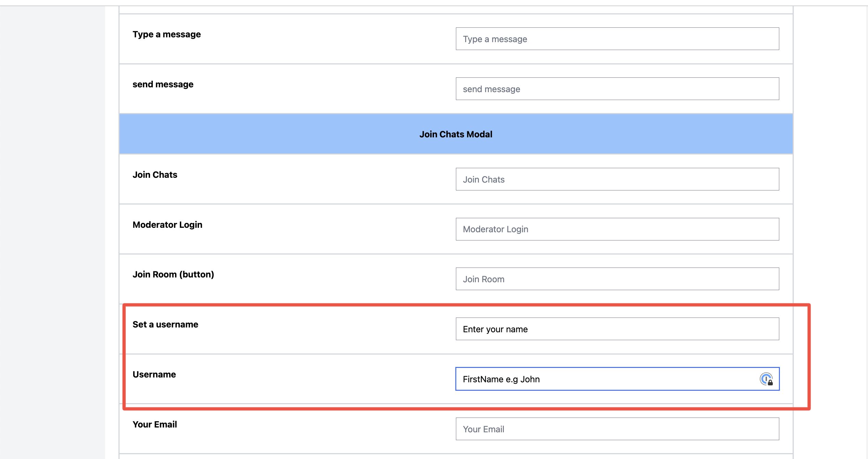The image size is (868, 459).
Task: Select the 'Moderator Login' input field
Action: pos(617,229)
